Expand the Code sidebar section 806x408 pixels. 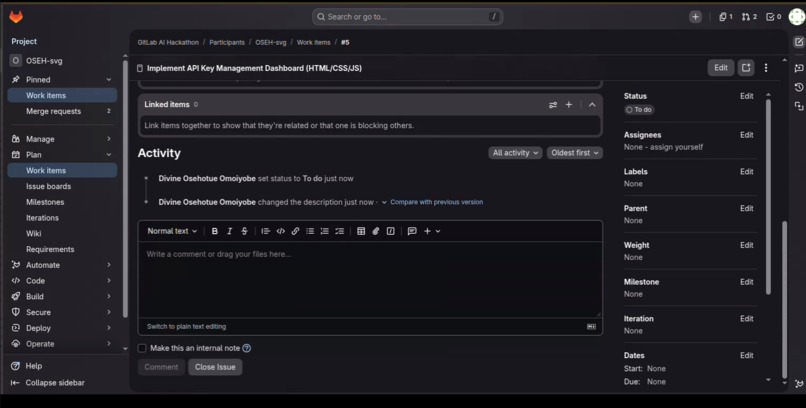[x=108, y=281]
